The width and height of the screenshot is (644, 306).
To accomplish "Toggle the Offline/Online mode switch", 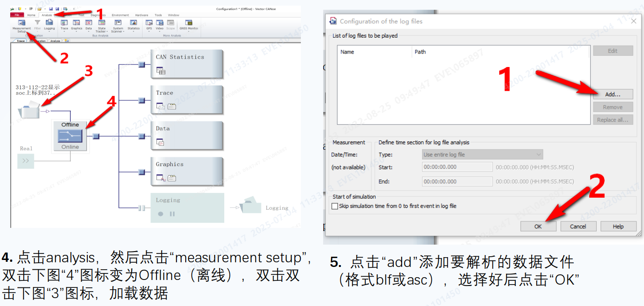I will (x=70, y=136).
